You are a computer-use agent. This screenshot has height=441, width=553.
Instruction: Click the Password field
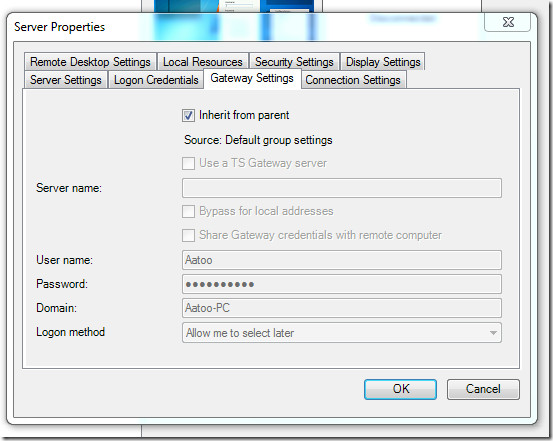[x=342, y=284]
